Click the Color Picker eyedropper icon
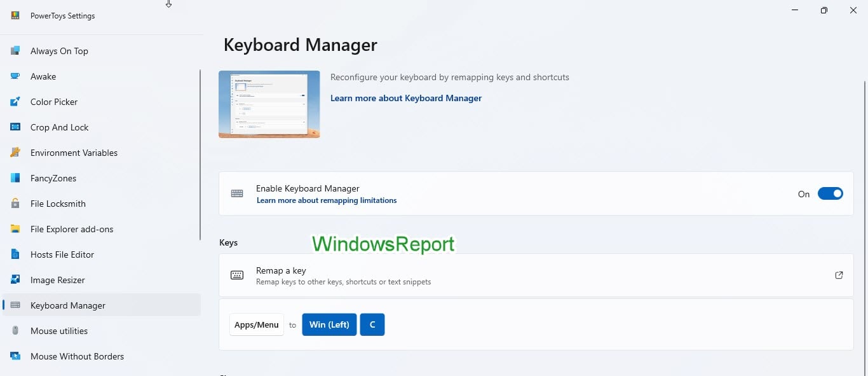 (x=15, y=102)
